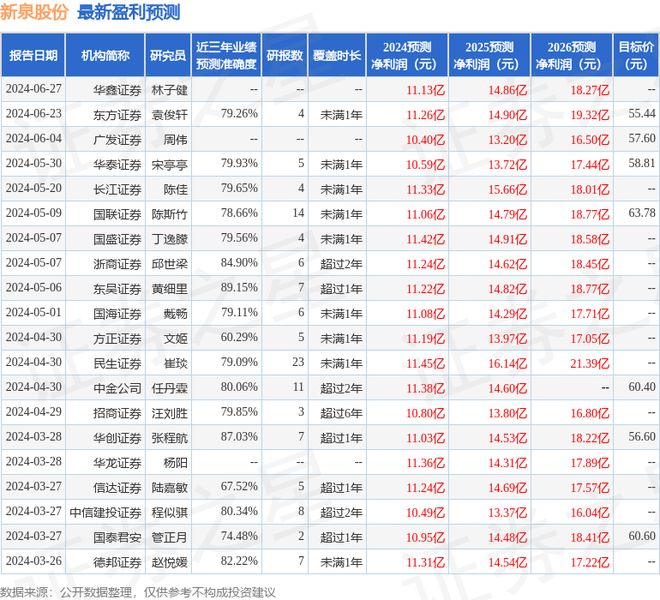Click target price 60.40
This screenshot has height=600, width=660.
click(x=642, y=387)
